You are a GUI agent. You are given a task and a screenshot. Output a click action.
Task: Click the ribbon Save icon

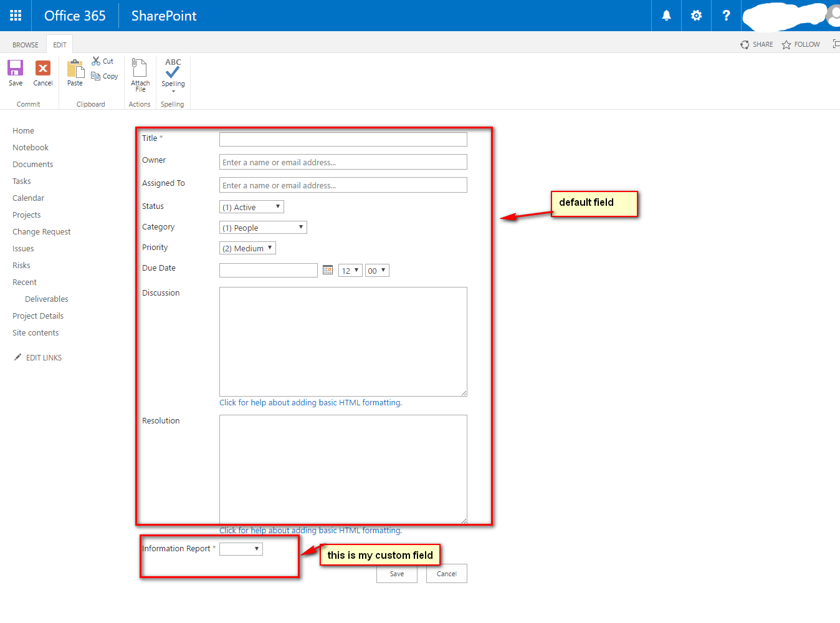(x=16, y=68)
